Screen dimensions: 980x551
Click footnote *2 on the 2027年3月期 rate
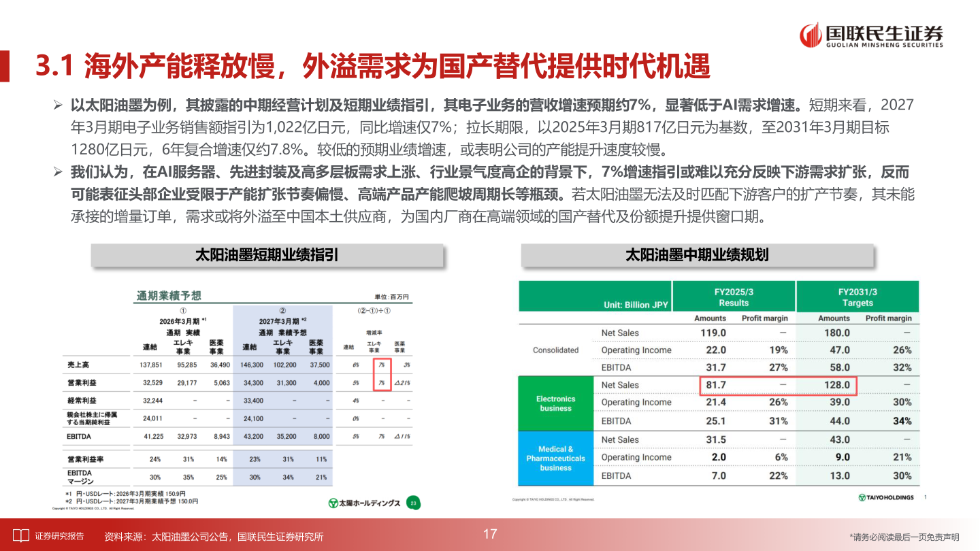(133, 501)
